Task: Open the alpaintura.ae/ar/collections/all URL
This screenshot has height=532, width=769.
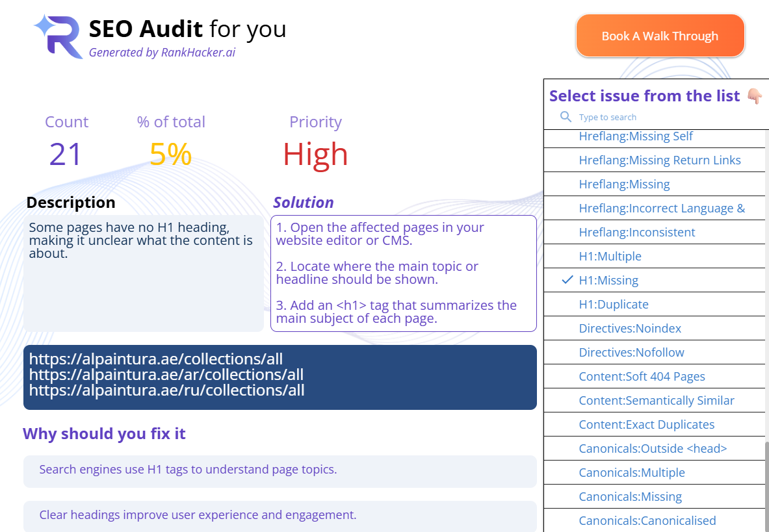Action: point(166,375)
